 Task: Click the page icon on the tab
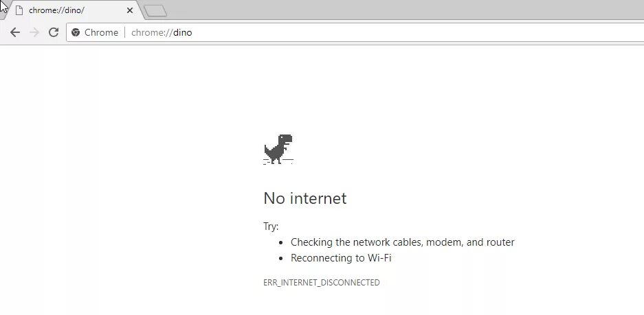point(19,10)
